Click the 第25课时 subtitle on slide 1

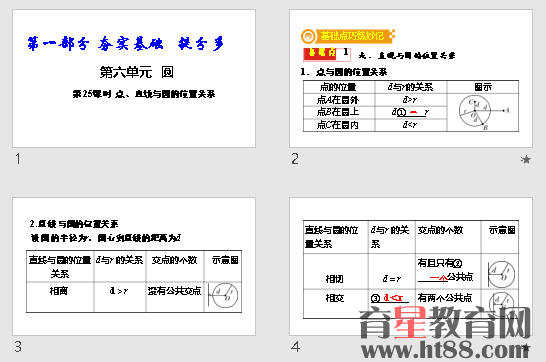coord(144,94)
